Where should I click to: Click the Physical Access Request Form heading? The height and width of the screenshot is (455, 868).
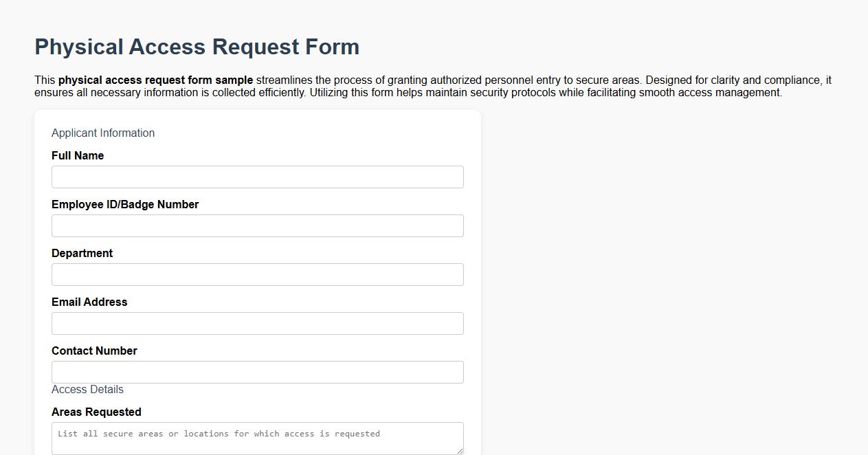tap(197, 47)
